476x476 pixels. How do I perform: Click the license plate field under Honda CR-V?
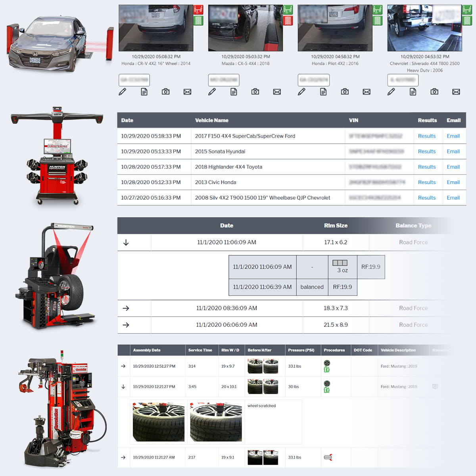tap(134, 80)
